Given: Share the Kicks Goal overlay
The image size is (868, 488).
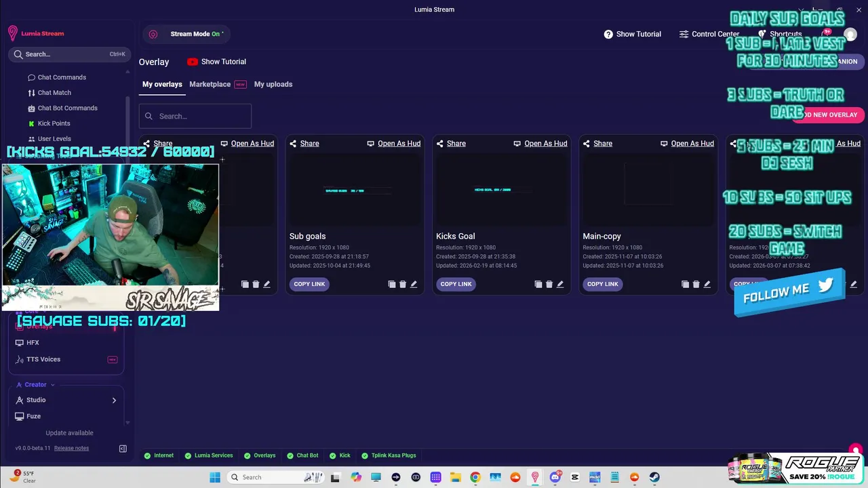Looking at the screenshot, I should pos(450,143).
